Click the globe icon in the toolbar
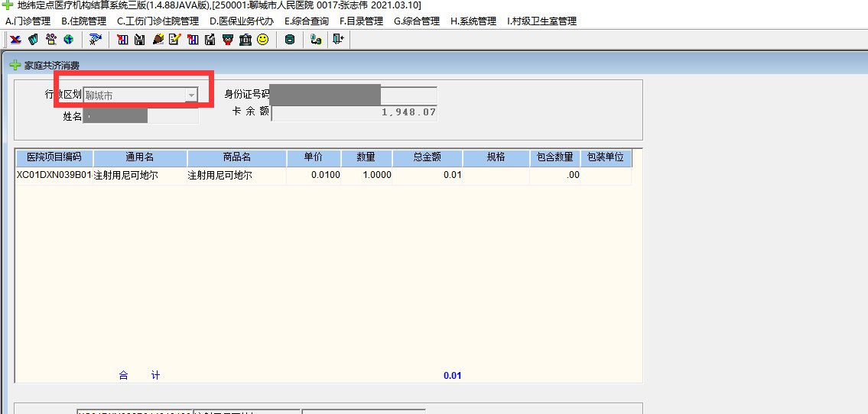This screenshot has width=868, height=414. click(x=69, y=39)
